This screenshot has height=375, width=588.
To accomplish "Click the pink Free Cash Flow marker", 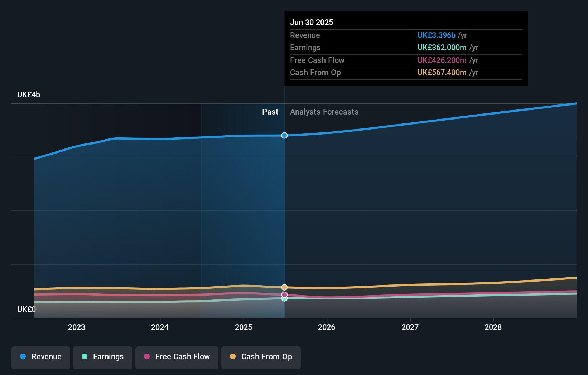I will click(284, 294).
